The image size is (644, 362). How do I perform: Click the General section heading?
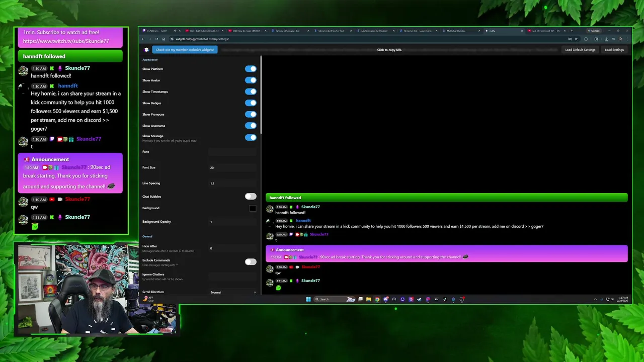point(147,236)
